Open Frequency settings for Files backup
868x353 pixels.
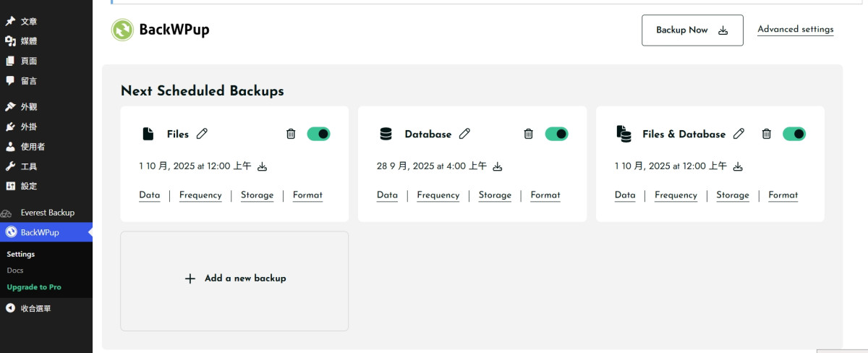(x=200, y=195)
